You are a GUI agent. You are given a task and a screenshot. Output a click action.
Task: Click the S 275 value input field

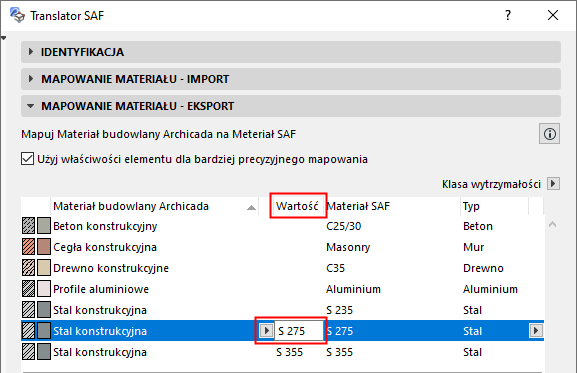(x=299, y=331)
